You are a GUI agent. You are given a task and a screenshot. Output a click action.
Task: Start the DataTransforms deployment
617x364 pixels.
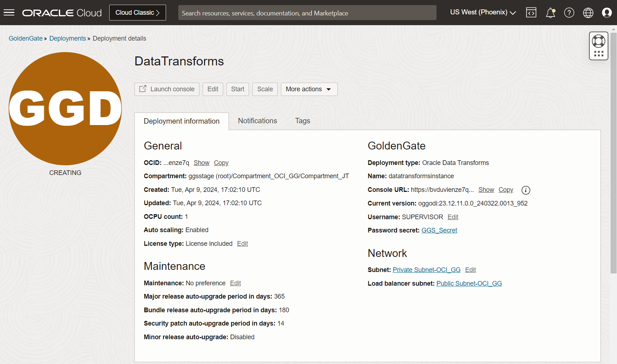[238, 89]
